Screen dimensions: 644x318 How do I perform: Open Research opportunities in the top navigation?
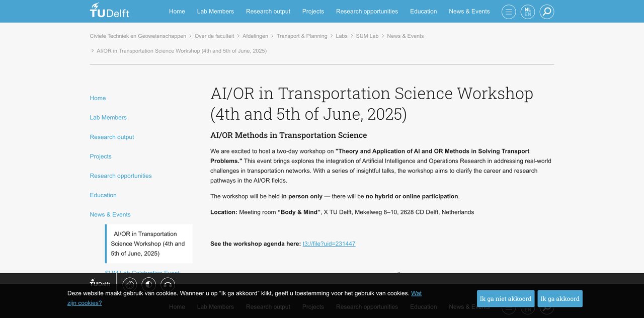367,11
